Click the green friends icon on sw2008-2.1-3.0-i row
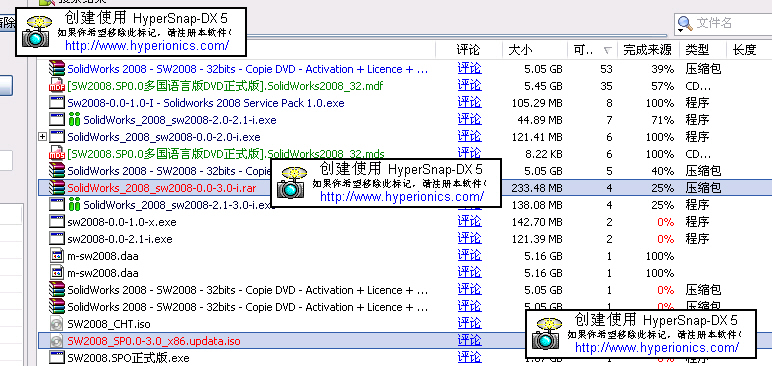Image resolution: width=772 pixels, height=366 pixels. pyautogui.click(x=74, y=204)
